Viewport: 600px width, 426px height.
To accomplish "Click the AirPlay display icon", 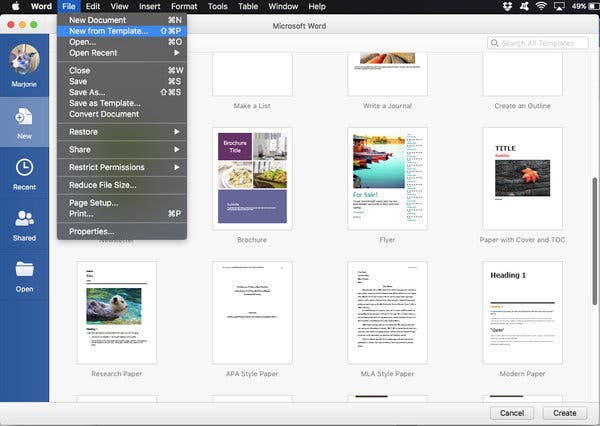I will click(559, 6).
